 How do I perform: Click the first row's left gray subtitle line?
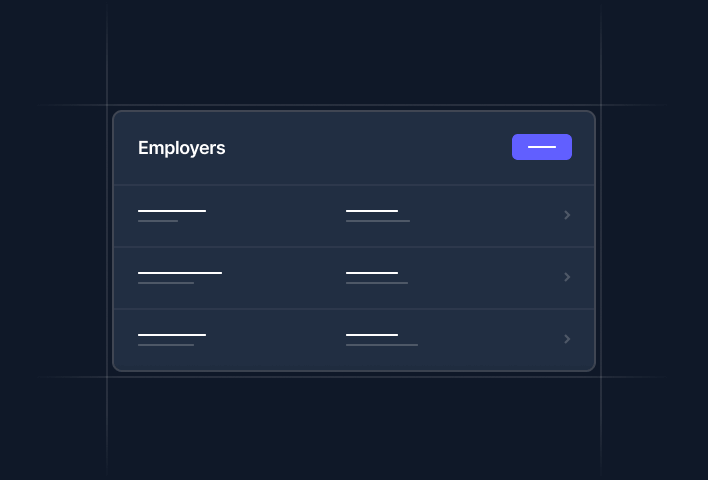pos(158,221)
